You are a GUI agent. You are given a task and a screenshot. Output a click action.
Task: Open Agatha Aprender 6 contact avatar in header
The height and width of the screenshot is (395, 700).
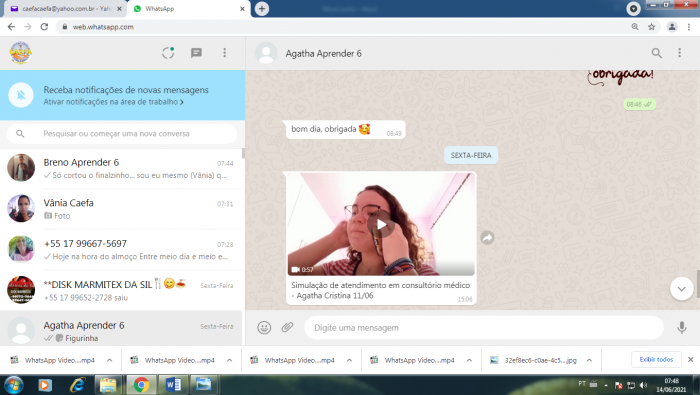(266, 53)
